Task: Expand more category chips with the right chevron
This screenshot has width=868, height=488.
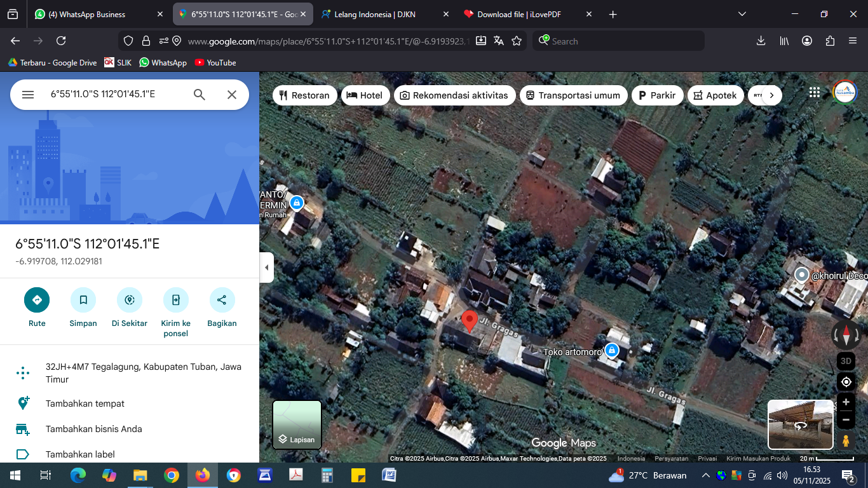Action: pyautogui.click(x=771, y=95)
